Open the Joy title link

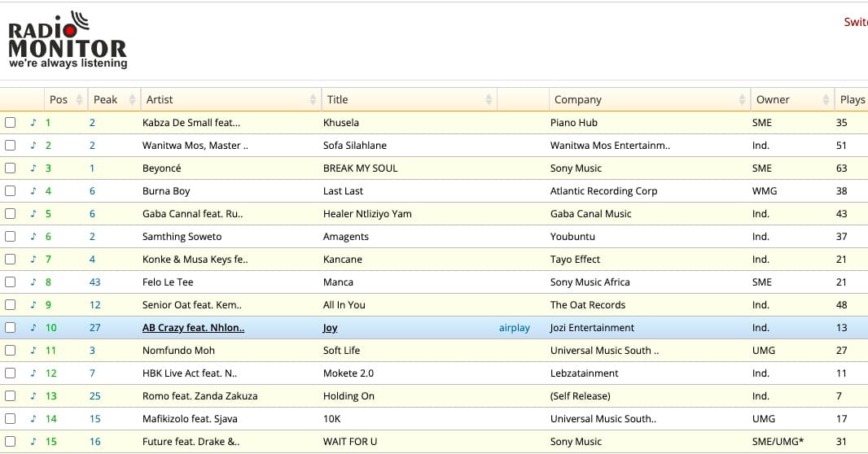pyautogui.click(x=330, y=327)
